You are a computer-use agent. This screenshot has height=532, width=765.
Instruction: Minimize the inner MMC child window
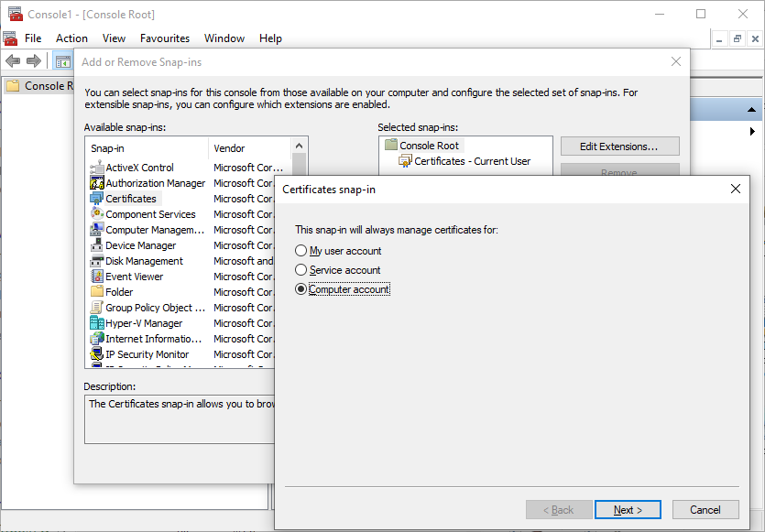(718, 38)
